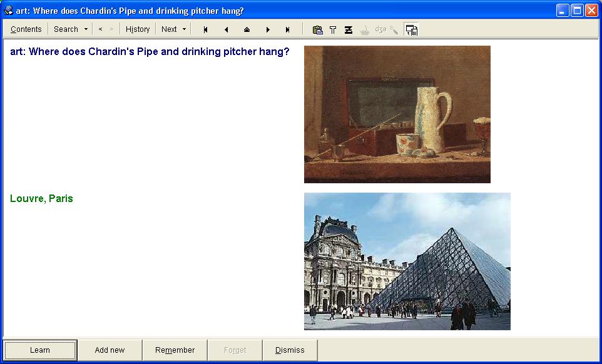Open the History item in toolbar
Image resolution: width=602 pixels, height=364 pixels.
pyautogui.click(x=138, y=29)
